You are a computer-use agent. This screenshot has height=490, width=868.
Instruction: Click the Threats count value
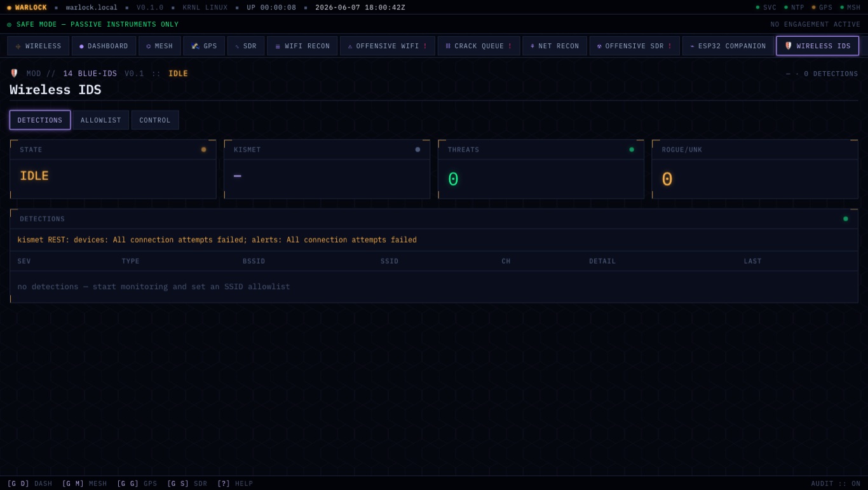pos(453,179)
